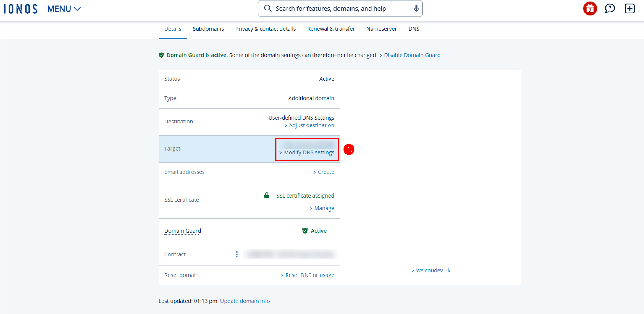This screenshot has width=644, height=314.
Task: Click 'Domain Guard is active.' banner text
Action: coord(197,55)
